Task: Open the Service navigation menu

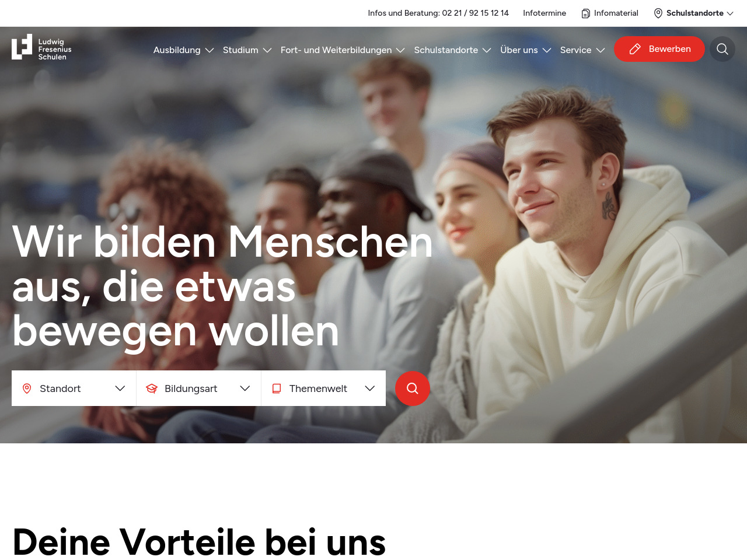Action: point(582,50)
